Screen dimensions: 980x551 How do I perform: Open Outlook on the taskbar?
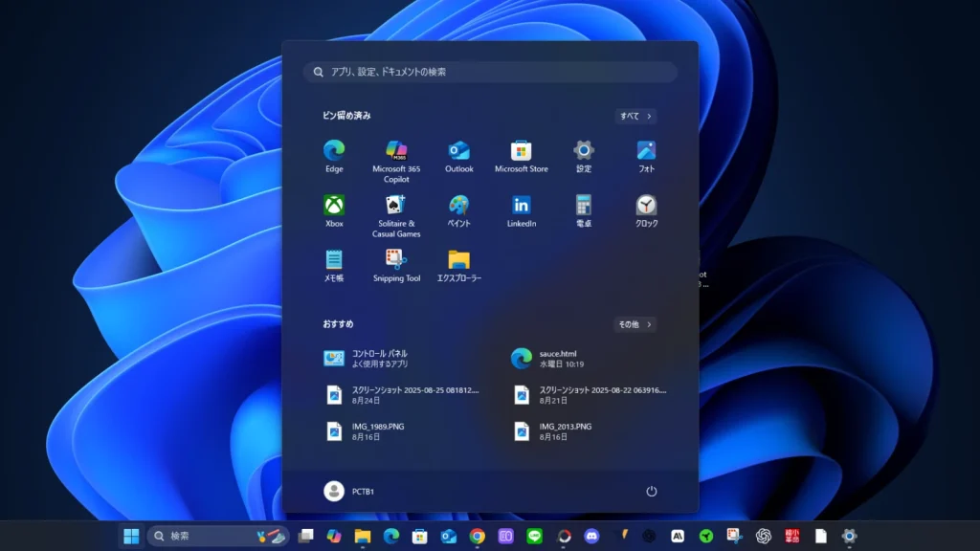[x=449, y=536]
